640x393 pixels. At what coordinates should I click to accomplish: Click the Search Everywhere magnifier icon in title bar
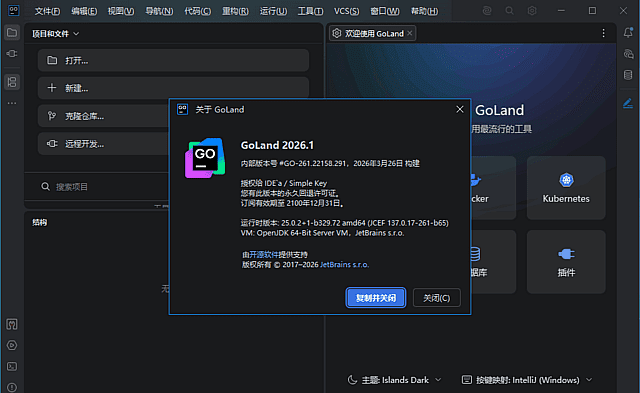[509, 11]
